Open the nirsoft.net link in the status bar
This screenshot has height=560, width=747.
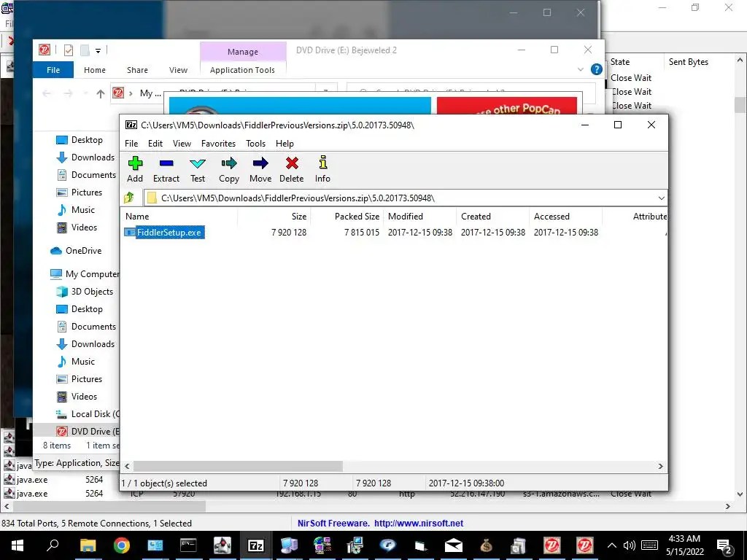[x=419, y=524]
